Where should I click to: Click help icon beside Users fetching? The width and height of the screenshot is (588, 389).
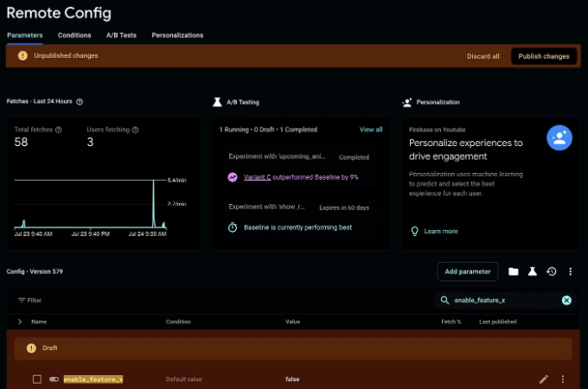pyautogui.click(x=136, y=130)
